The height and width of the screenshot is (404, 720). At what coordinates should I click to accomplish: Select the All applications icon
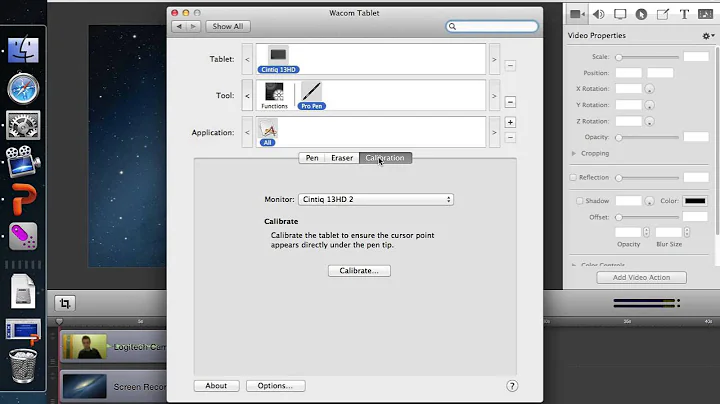268,133
